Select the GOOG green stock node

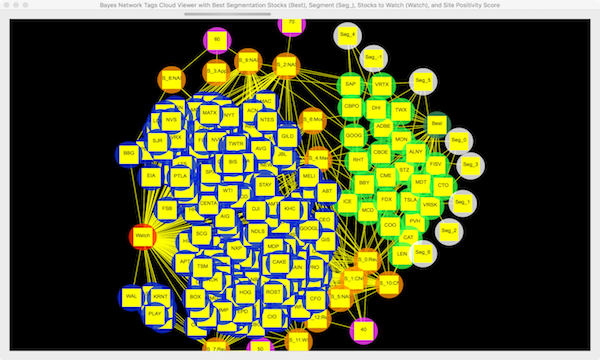point(354,136)
